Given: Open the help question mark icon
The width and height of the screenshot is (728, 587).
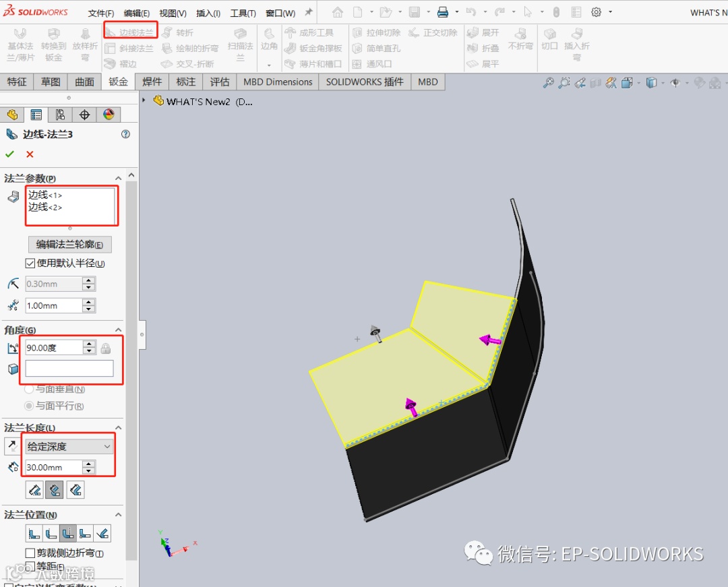Looking at the screenshot, I should [125, 134].
